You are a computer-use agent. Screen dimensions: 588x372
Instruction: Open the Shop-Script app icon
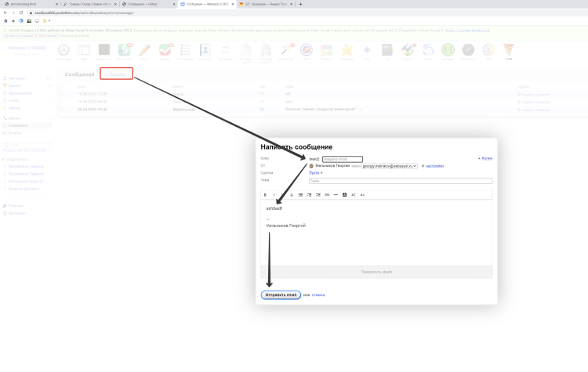coord(125,50)
